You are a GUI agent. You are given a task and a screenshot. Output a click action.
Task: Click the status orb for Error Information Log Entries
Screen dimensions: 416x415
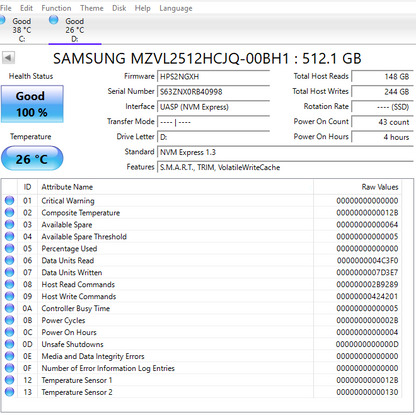coord(9,368)
